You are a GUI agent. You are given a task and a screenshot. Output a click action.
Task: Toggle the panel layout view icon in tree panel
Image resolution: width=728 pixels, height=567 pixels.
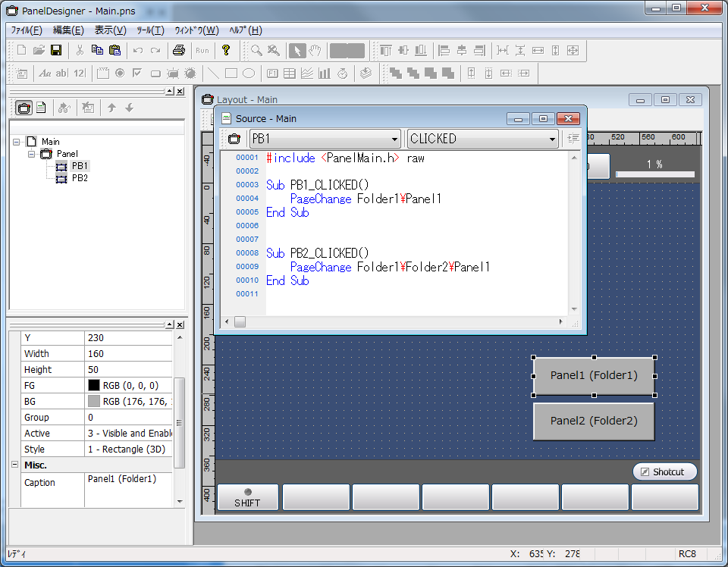24,108
